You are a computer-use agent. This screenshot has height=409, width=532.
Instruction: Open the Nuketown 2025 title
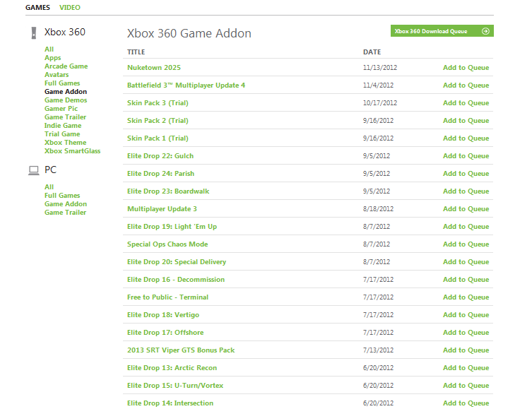154,68
